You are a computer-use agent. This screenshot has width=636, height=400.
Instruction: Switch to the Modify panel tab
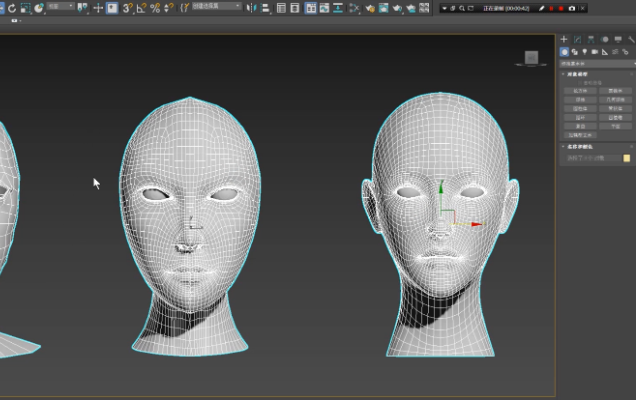tap(577, 39)
